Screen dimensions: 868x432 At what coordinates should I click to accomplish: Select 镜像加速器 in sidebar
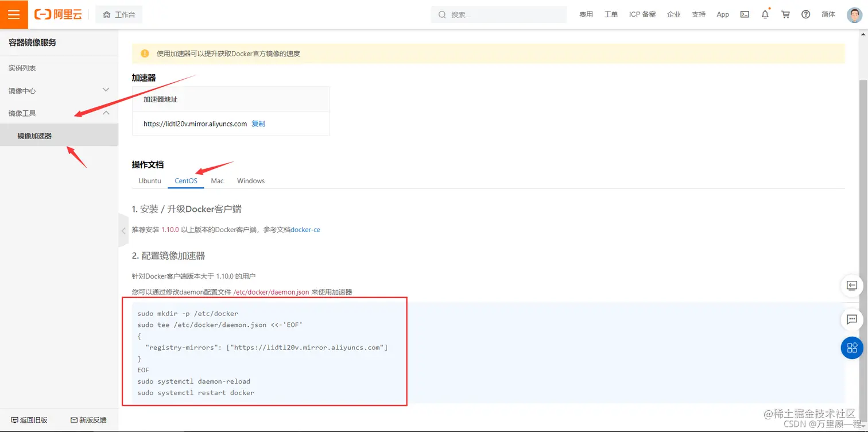59,136
